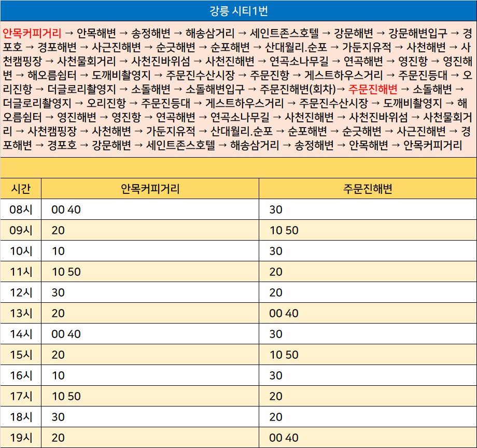Click 안목커피거리 cell '20' in 15시 row
Viewport: 477px width, 448px height.
(x=150, y=355)
